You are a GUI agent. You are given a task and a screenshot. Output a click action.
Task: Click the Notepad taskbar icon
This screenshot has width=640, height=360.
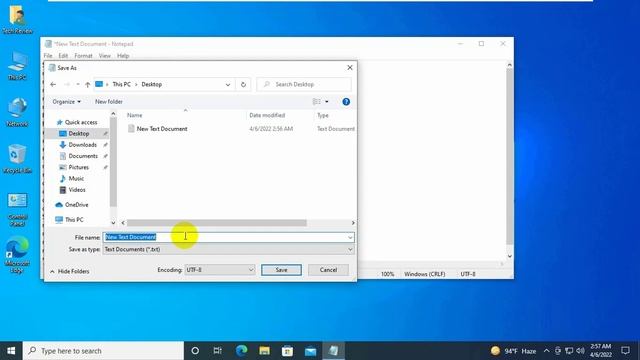pos(333,351)
